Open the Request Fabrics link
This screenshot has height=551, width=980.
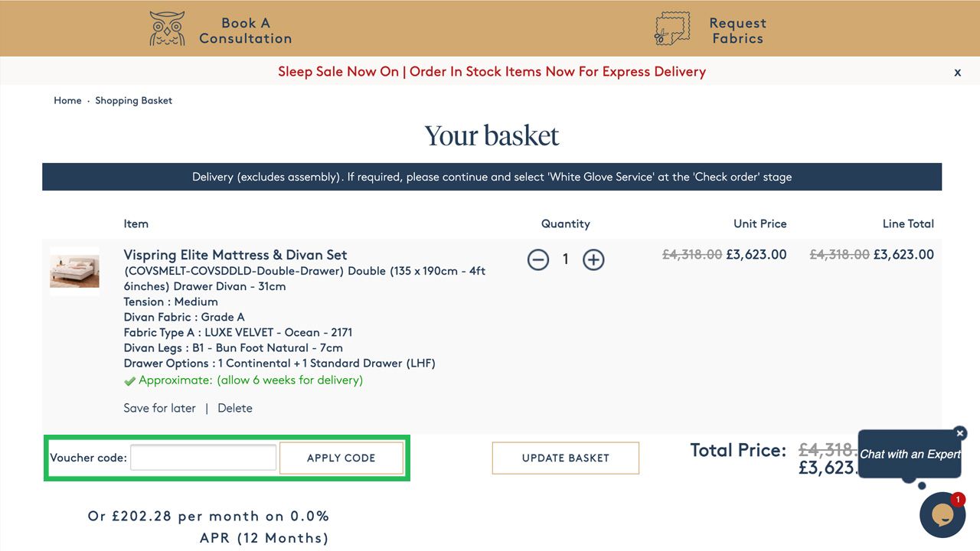[737, 31]
